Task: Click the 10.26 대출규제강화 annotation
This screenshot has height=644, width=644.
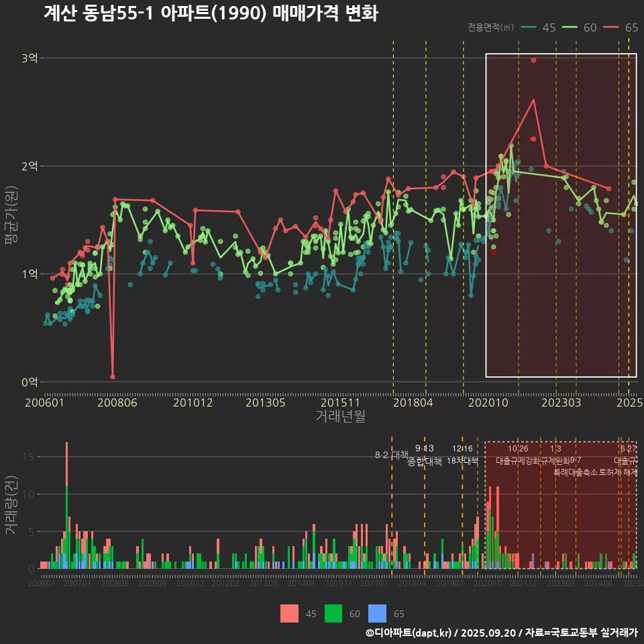Action: point(518,455)
